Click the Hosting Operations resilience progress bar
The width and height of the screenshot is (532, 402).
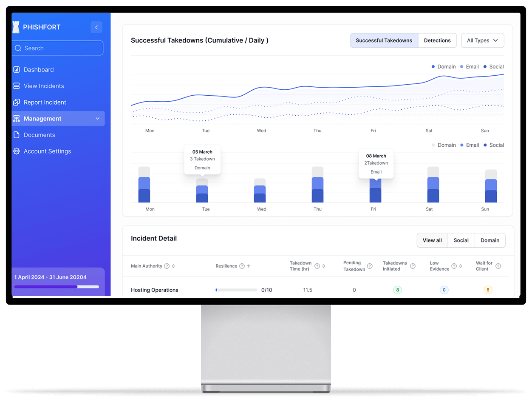pos(236,290)
